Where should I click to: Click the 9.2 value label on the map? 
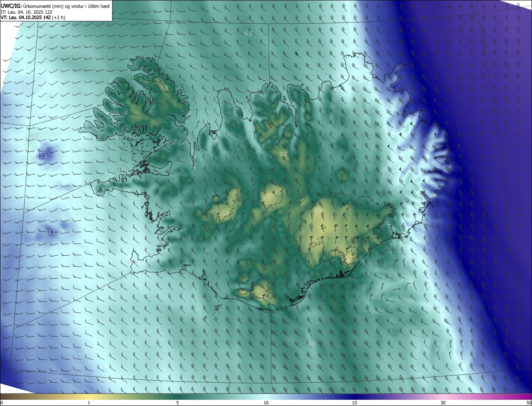[34, 136]
